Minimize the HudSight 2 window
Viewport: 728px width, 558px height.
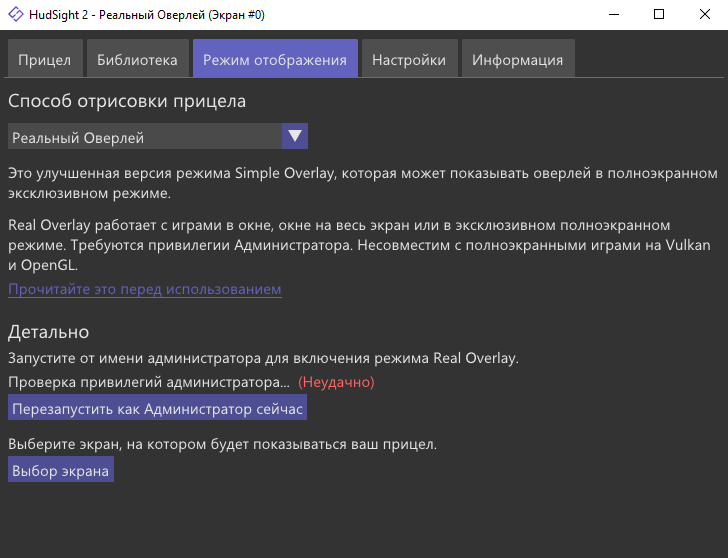pos(614,14)
